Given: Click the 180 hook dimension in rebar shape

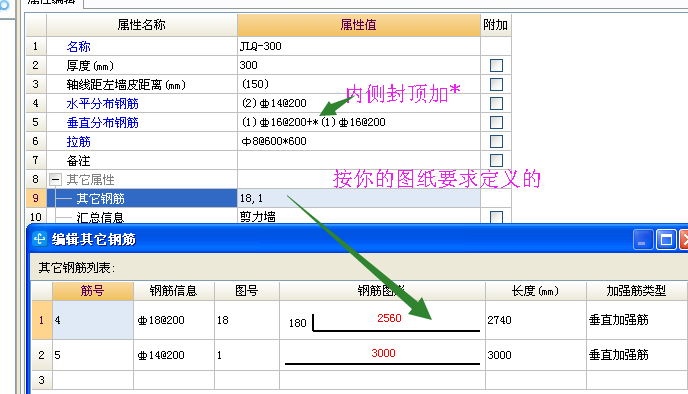Looking at the screenshot, I should click(x=297, y=323).
